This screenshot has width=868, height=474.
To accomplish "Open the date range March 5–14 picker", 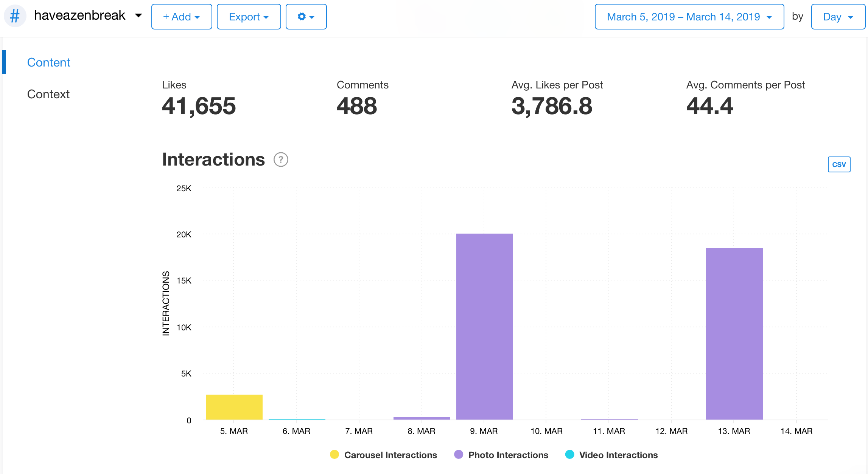I will tap(689, 17).
